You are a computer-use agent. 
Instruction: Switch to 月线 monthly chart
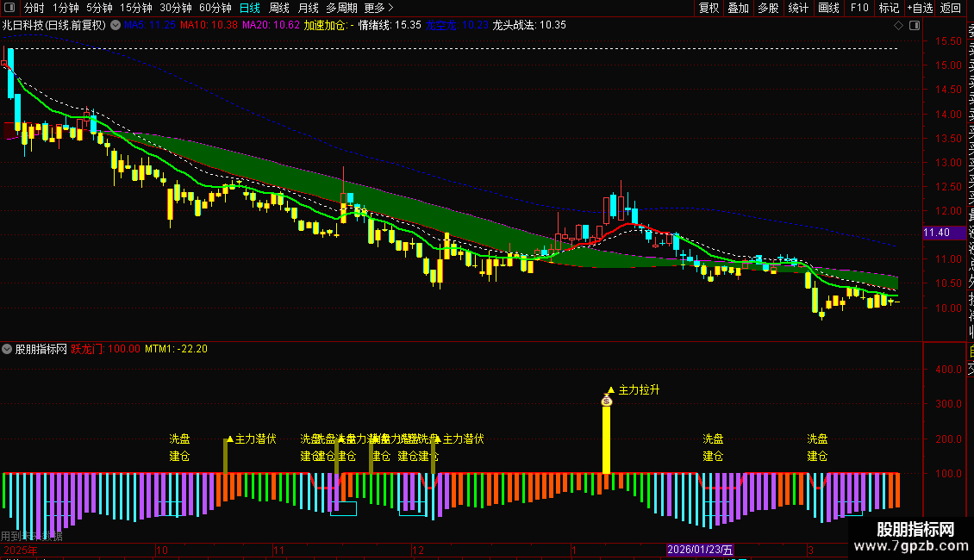click(308, 8)
